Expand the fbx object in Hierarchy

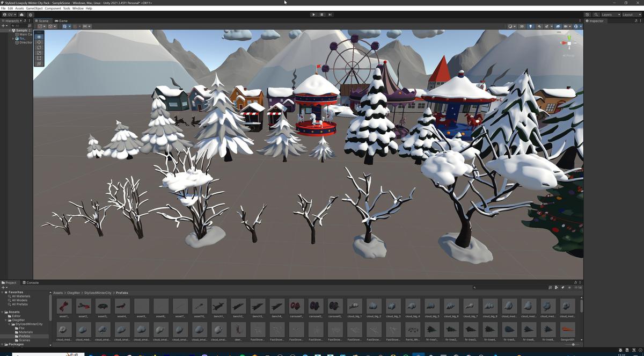point(13,39)
